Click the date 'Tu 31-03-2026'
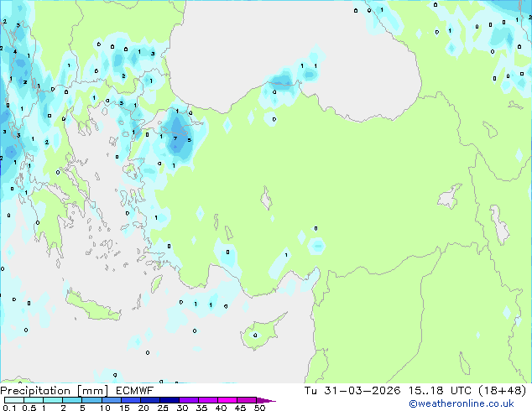532x411 pixels. 352,391
